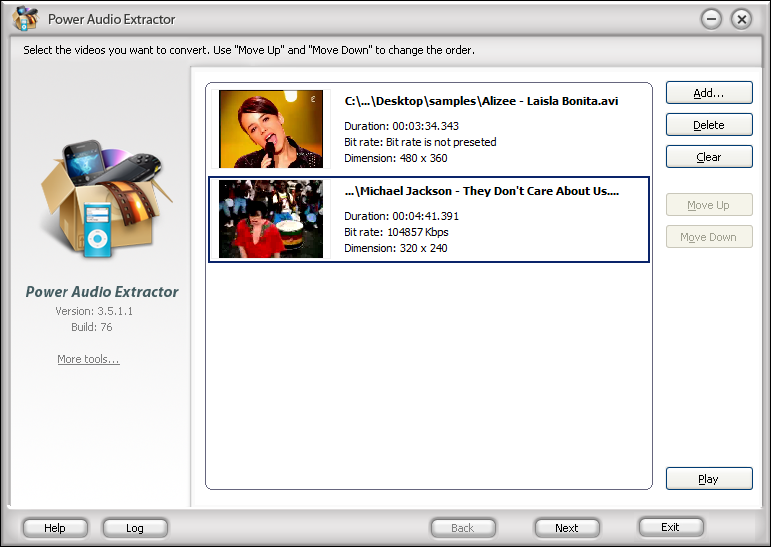Click the Power Audio Extractor title bar icon
The width and height of the screenshot is (771, 547).
25,18
